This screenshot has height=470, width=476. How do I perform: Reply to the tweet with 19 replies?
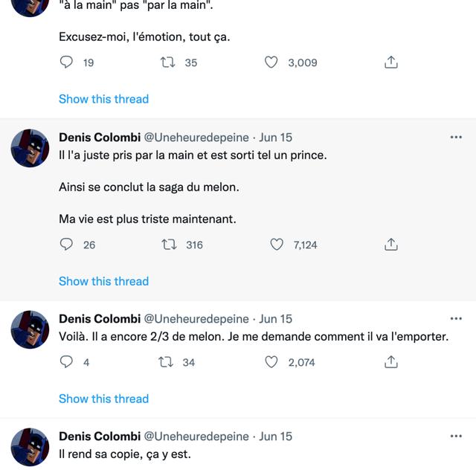tap(66, 62)
